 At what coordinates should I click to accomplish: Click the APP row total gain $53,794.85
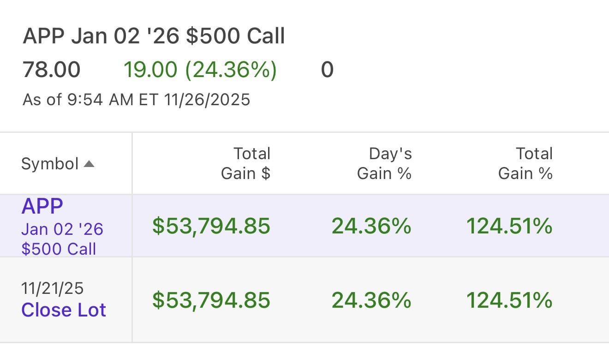click(x=211, y=226)
